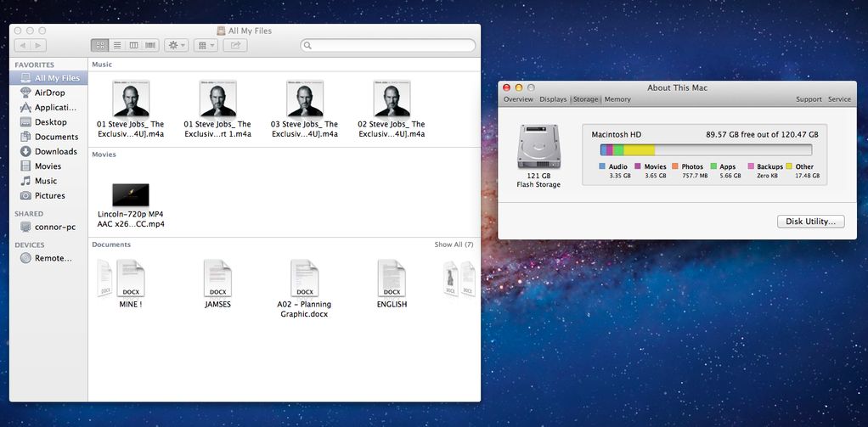Click the Documents section header
Viewport: 868px width, 427px height.
coord(111,244)
